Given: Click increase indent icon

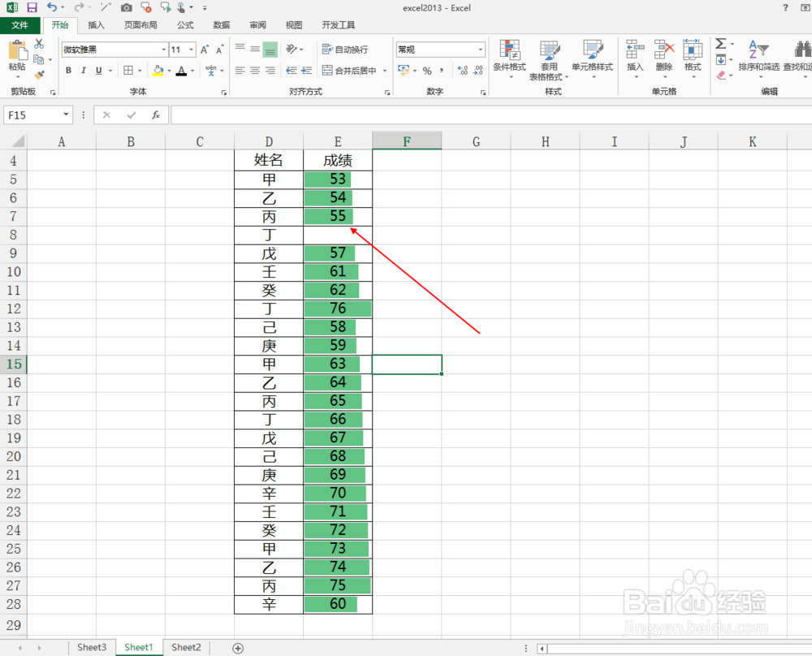Looking at the screenshot, I should (x=307, y=71).
